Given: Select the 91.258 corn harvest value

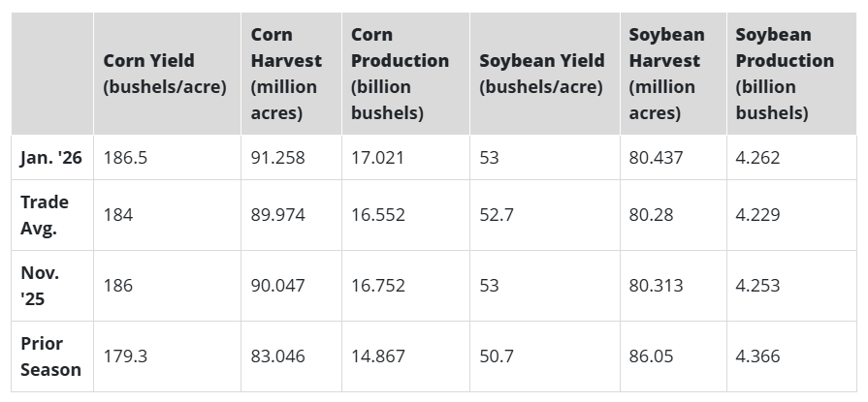Looking at the screenshot, I should tap(277, 157).
